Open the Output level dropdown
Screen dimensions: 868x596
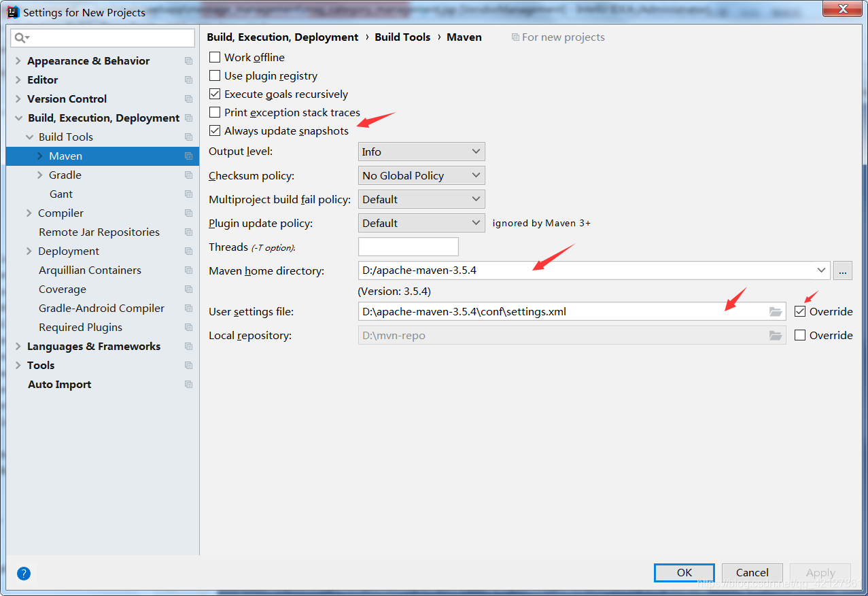pyautogui.click(x=421, y=152)
